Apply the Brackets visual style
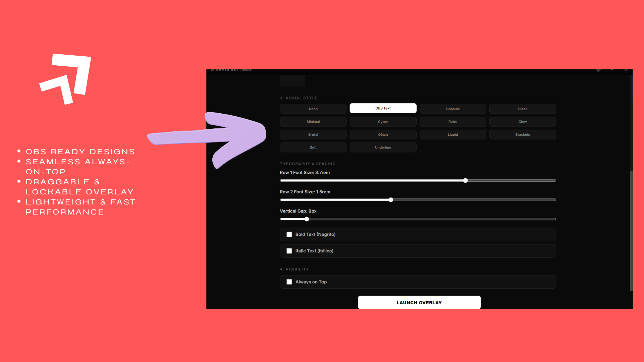 pyautogui.click(x=523, y=134)
